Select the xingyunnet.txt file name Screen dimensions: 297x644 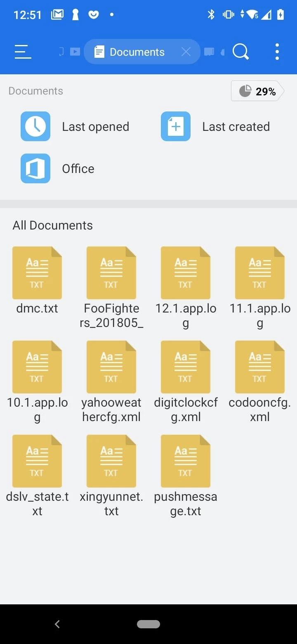tap(111, 504)
